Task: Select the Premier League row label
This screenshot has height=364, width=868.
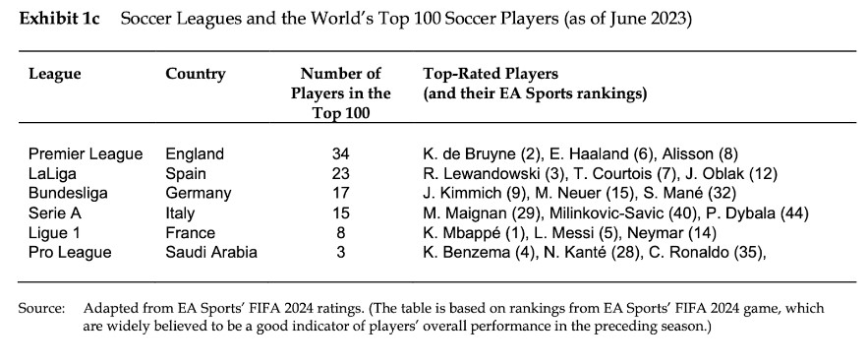Action: click(86, 154)
